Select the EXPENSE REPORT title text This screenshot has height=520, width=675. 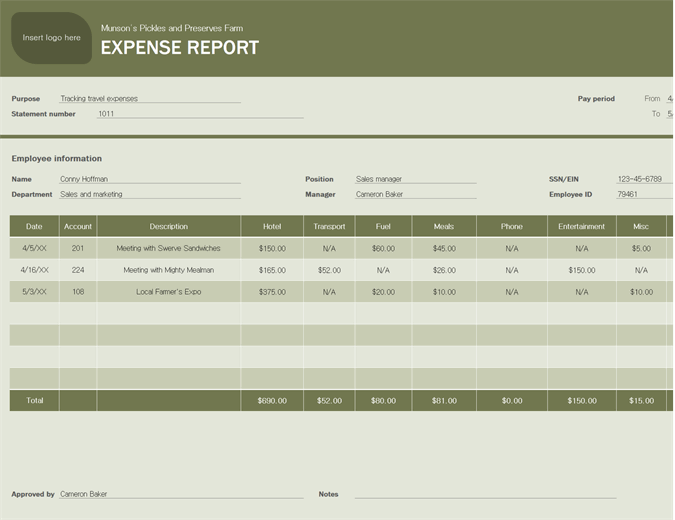[x=180, y=47]
